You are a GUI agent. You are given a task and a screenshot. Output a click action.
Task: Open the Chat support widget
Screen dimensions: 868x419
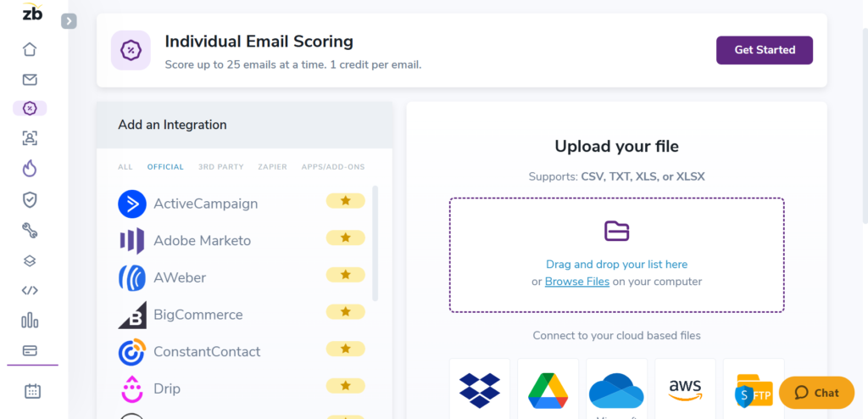pos(816,393)
